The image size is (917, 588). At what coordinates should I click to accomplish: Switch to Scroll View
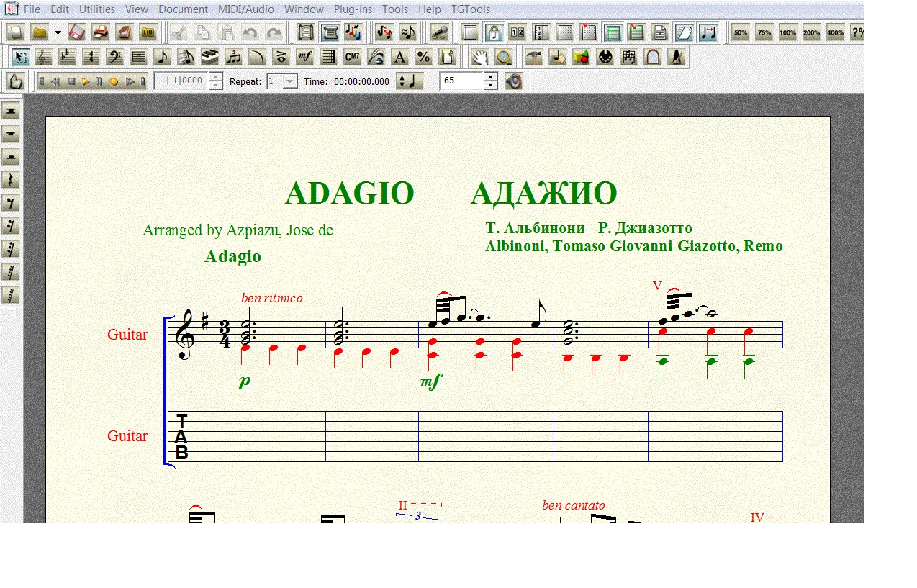(x=307, y=32)
